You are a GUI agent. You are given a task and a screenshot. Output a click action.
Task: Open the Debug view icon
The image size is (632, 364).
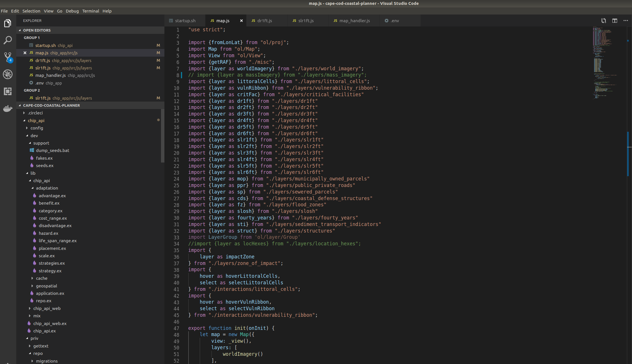pos(8,74)
